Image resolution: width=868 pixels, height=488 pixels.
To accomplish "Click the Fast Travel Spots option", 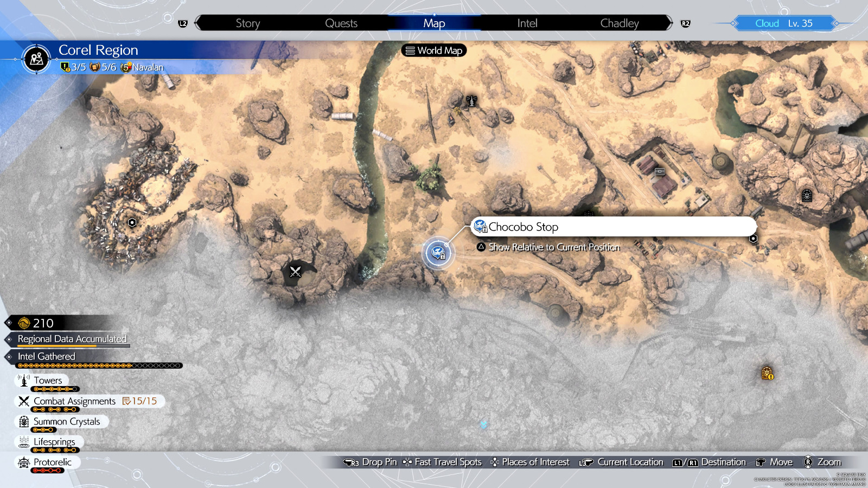I will tap(448, 462).
